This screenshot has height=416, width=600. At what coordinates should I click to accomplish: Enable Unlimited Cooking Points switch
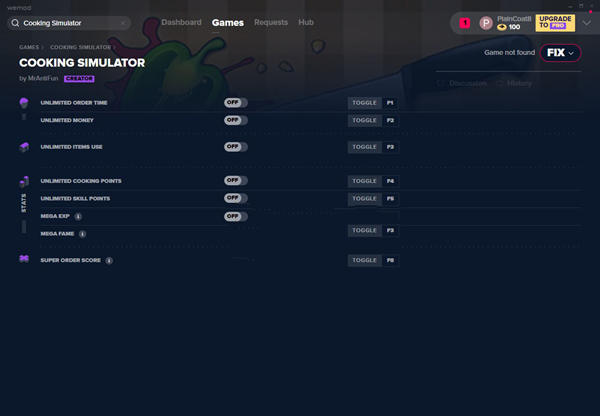coord(236,180)
